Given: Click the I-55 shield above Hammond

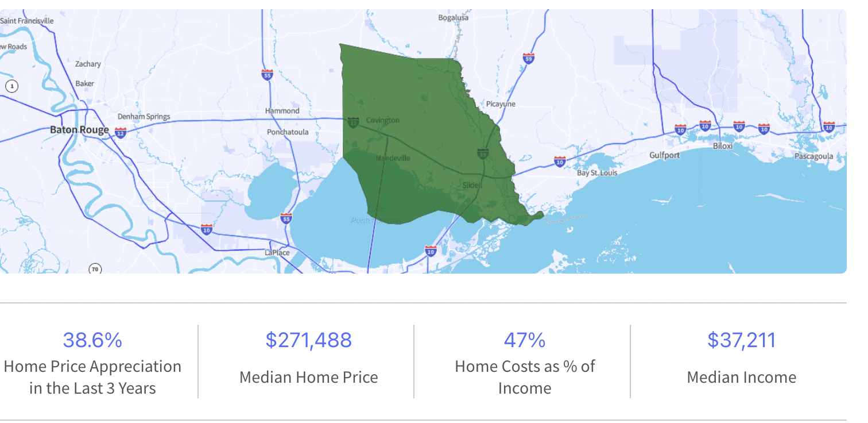Looking at the screenshot, I should [267, 74].
